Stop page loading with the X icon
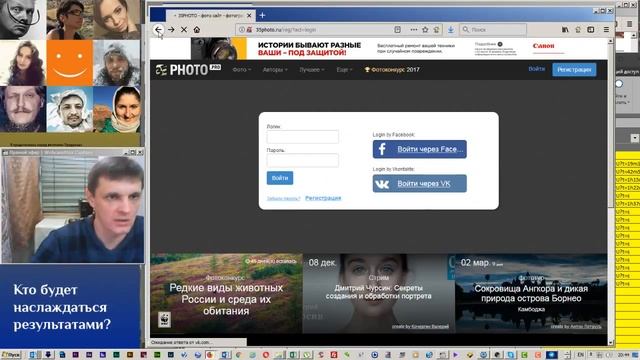640x360 pixels. 184,29
